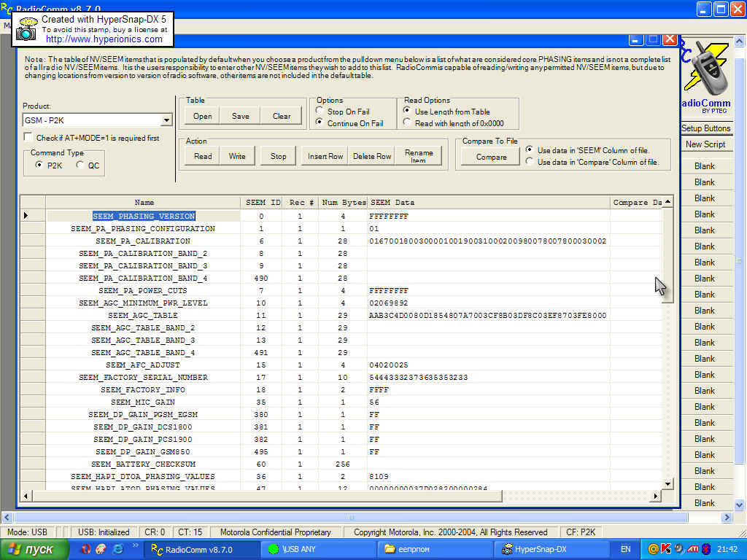Click the Clear table button
The height and width of the screenshot is (560, 747).
(282, 116)
